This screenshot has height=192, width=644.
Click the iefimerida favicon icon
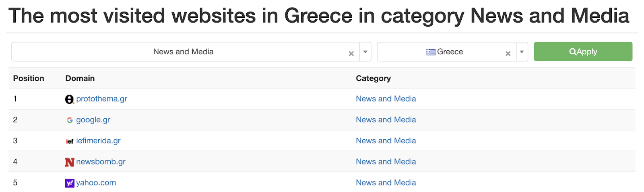click(x=70, y=141)
